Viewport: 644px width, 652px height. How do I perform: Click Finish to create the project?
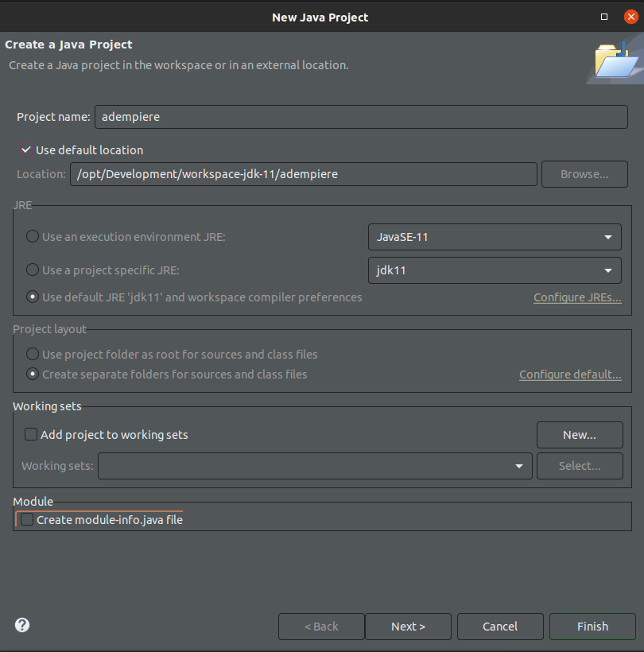[x=592, y=627]
